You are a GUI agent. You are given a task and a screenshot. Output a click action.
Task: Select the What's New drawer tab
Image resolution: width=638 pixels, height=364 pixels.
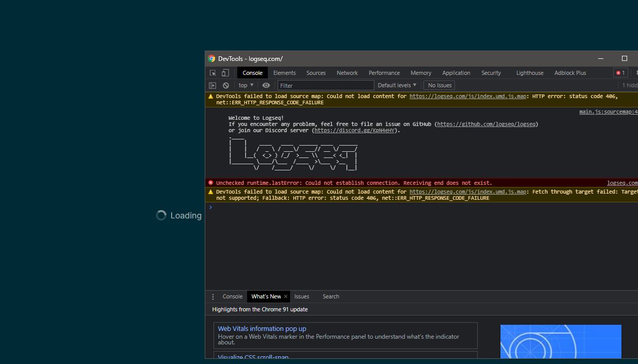[266, 296]
